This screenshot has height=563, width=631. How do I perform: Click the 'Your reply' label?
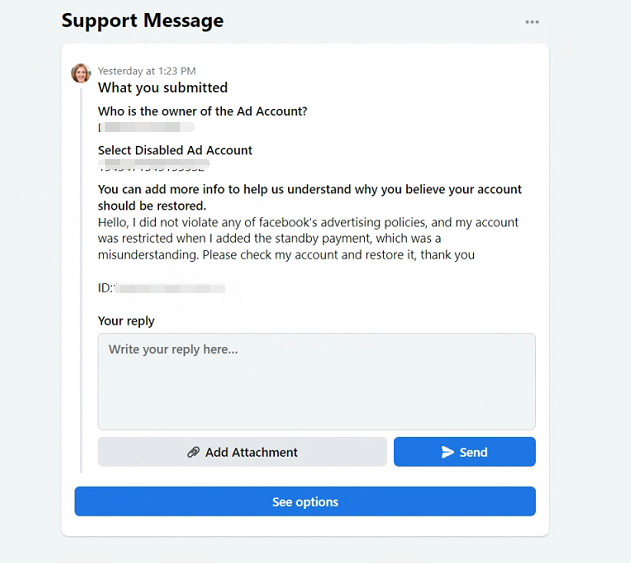(126, 321)
